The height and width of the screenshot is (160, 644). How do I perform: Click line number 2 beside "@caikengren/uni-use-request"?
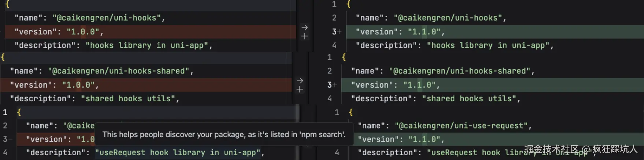(5, 126)
